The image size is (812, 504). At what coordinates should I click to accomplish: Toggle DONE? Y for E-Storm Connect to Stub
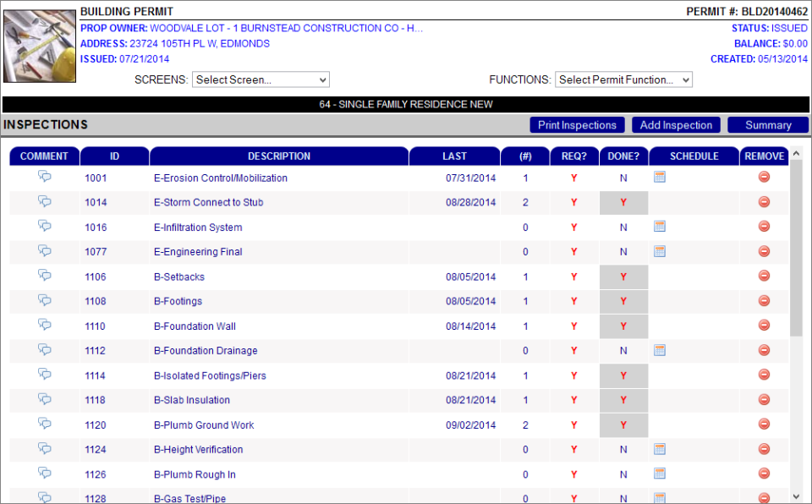click(x=623, y=203)
